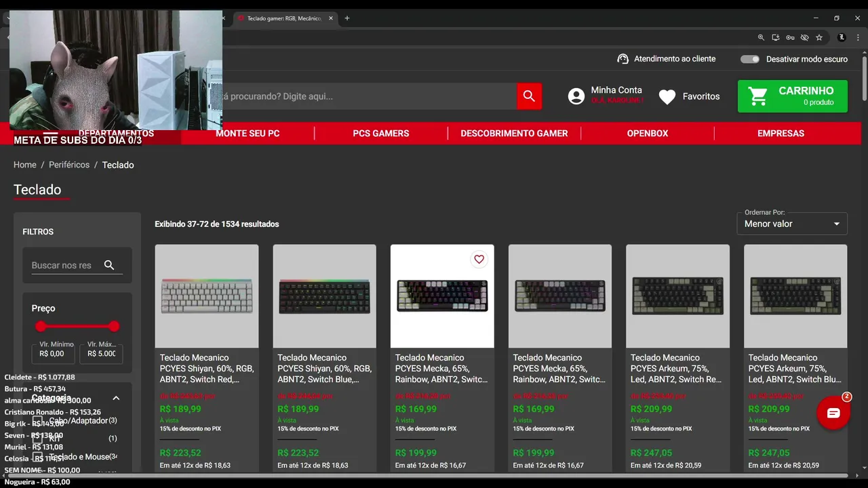Click the browser zoom magnifier icon
The image size is (868, 488).
pos(761,37)
